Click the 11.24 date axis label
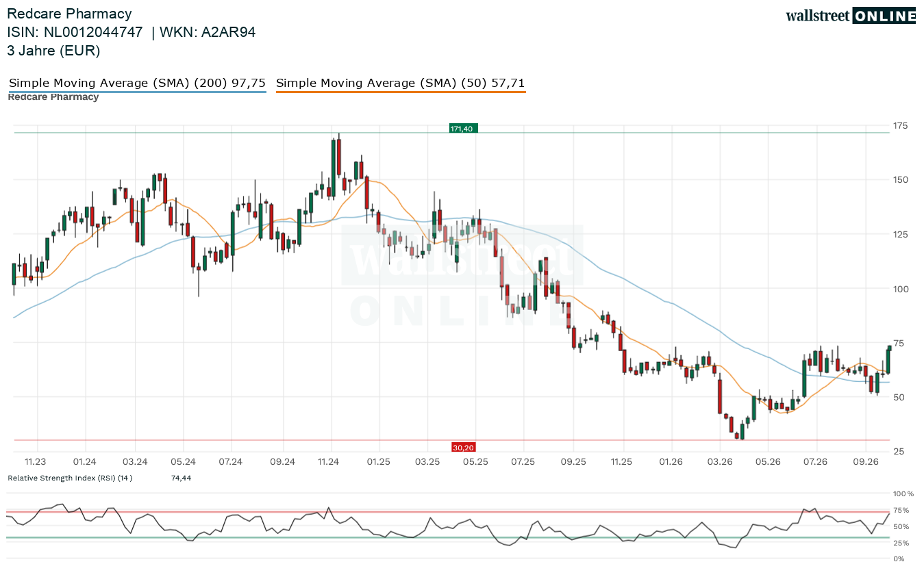924x577 pixels. point(329,462)
